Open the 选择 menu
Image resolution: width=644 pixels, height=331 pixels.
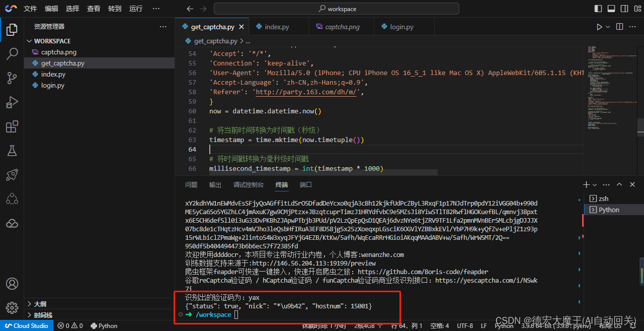point(72,9)
